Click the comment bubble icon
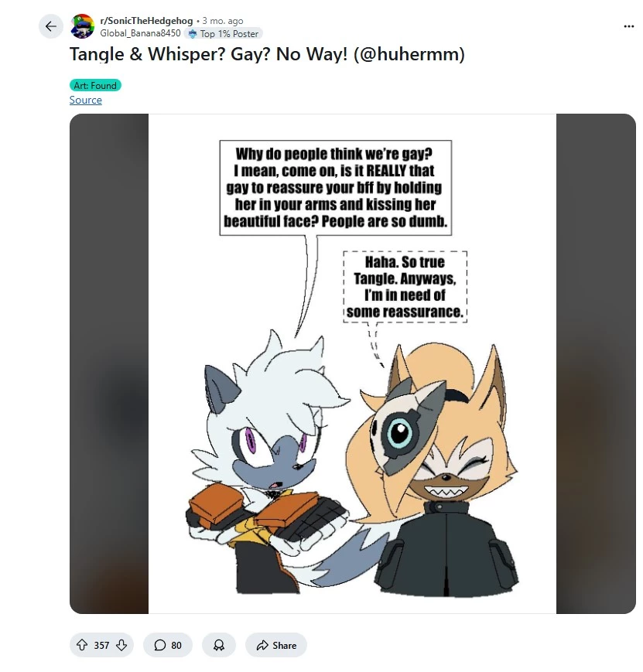The width and height of the screenshot is (643, 672). click(159, 645)
